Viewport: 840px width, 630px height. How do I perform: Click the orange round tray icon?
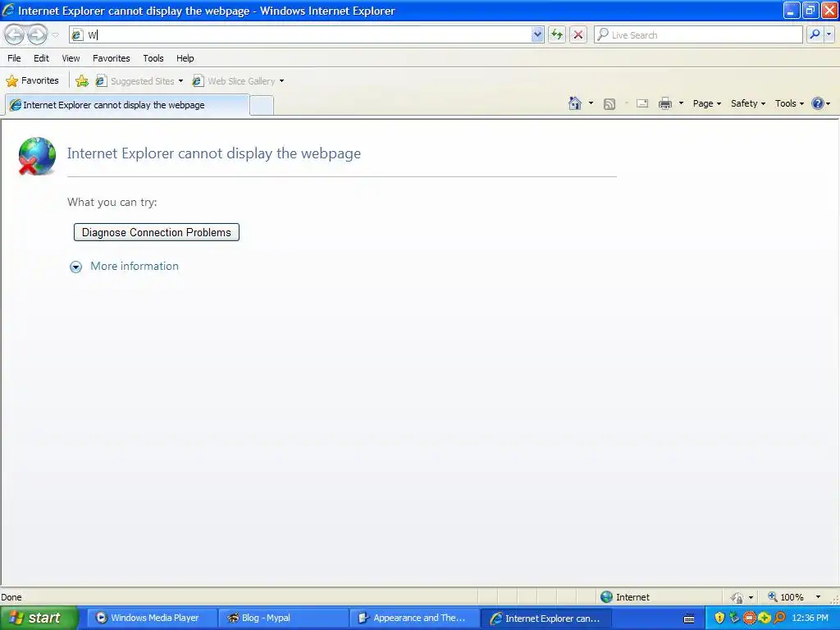pos(749,619)
